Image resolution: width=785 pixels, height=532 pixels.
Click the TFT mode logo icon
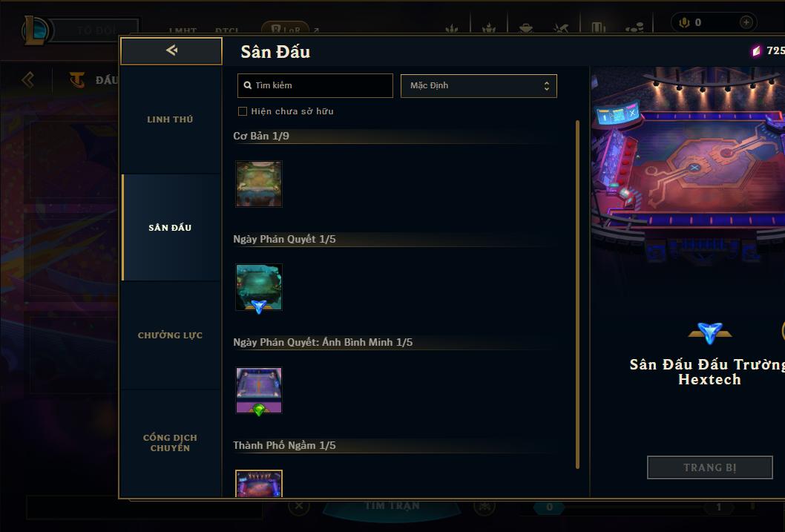click(x=76, y=79)
